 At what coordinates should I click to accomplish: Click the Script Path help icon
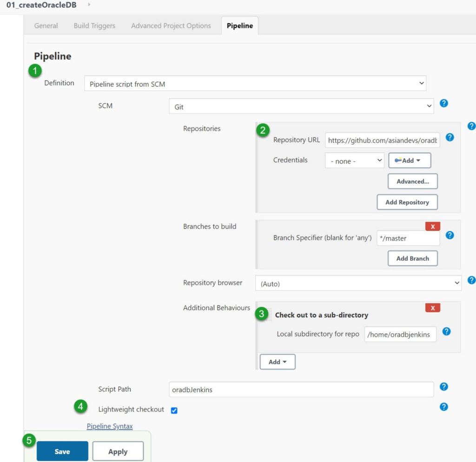pos(444,387)
